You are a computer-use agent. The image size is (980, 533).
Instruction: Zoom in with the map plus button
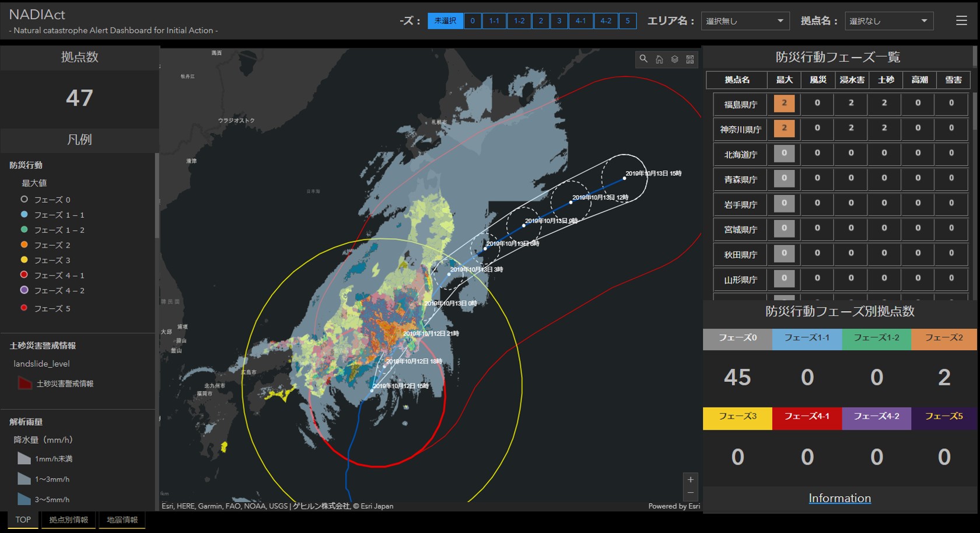coord(691,479)
